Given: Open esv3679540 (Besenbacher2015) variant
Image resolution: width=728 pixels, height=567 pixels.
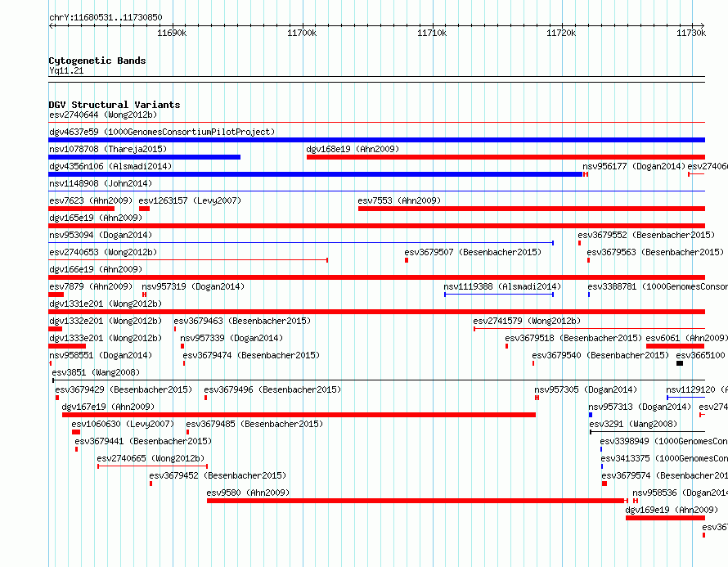Looking at the screenshot, I should (600, 355).
